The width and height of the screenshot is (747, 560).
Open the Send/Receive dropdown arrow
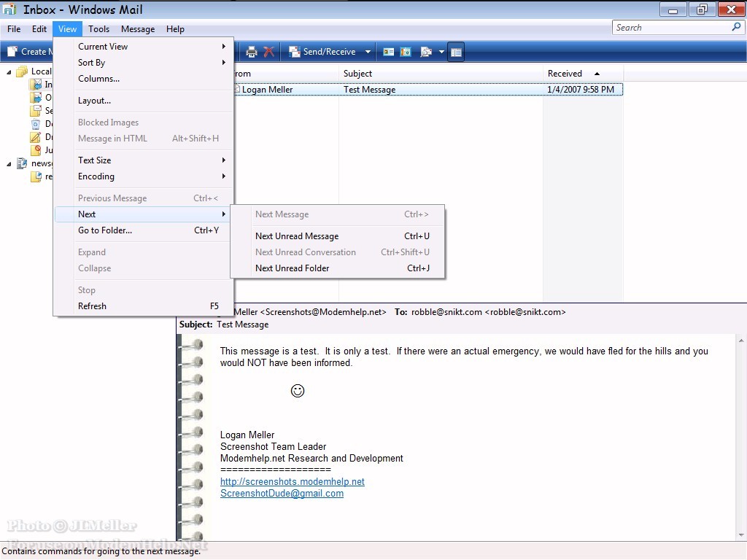tap(368, 52)
